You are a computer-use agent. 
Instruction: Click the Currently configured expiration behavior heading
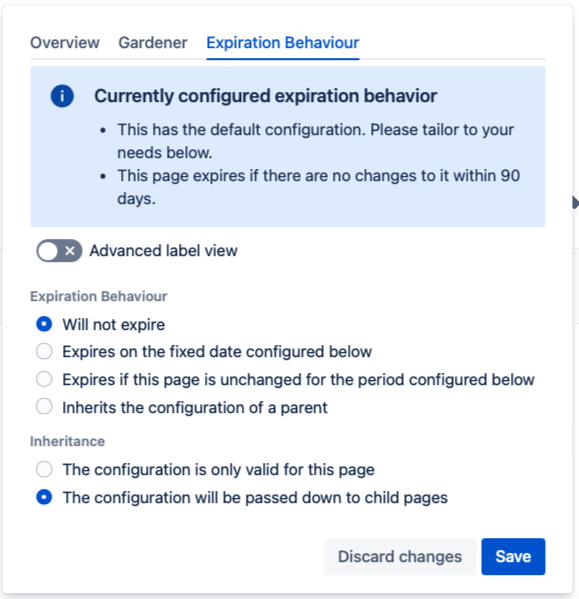click(x=265, y=96)
